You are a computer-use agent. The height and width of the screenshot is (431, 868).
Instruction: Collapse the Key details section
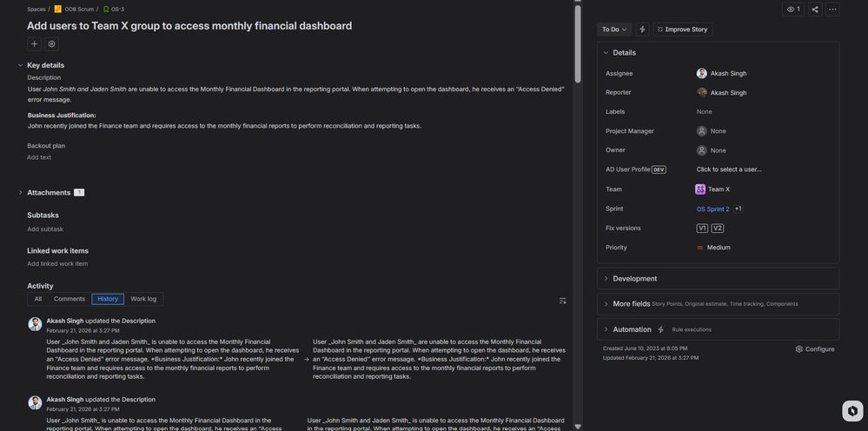click(21, 65)
